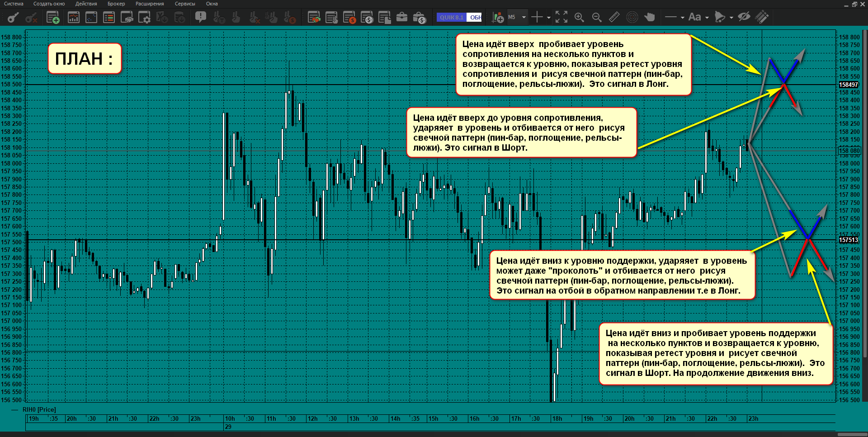
Task: Click the pencils edit drawings icon
Action: click(x=762, y=17)
